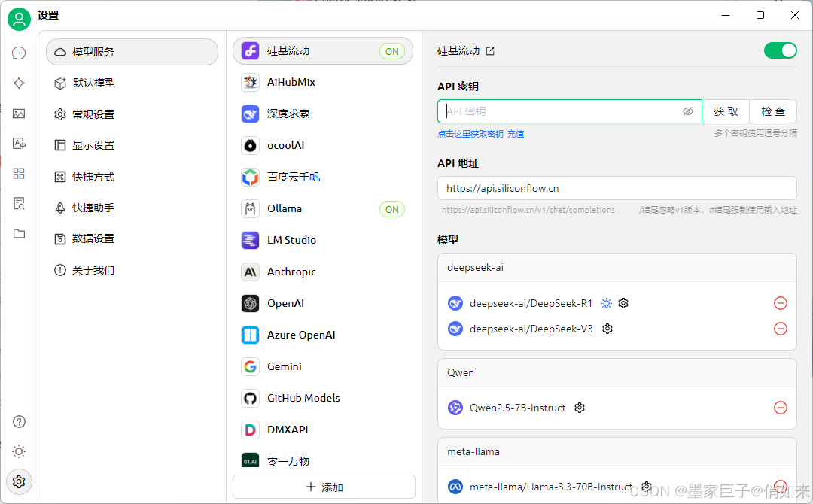
Task: Click the user avatar icon
Action: (x=19, y=19)
